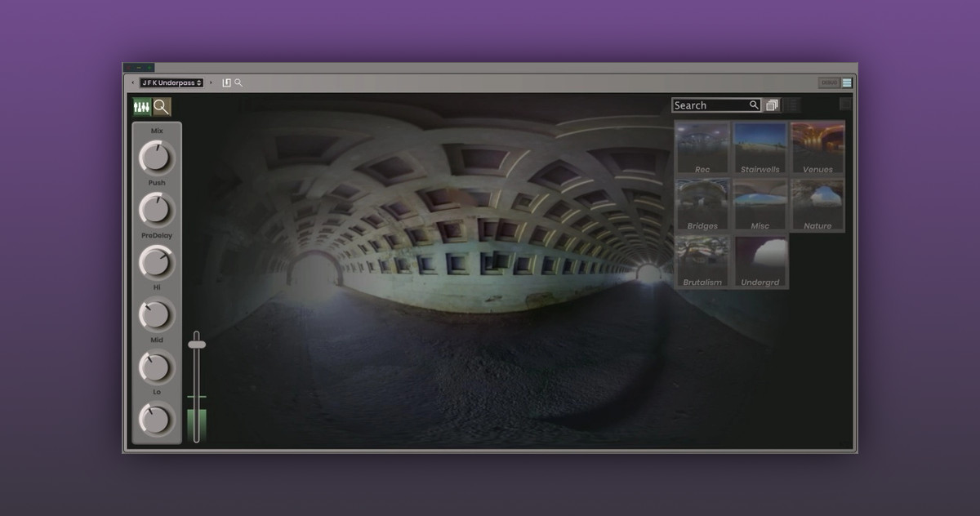The height and width of the screenshot is (516, 980).
Task: Click the vertical output level slider handle
Action: 197,345
